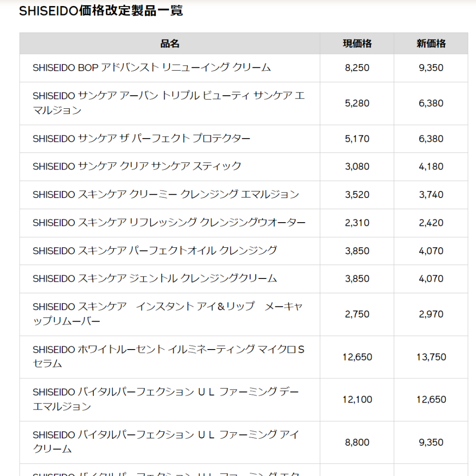Screen dimensions: 476x476
Task: Click the 品名 column header
Action: click(x=170, y=43)
